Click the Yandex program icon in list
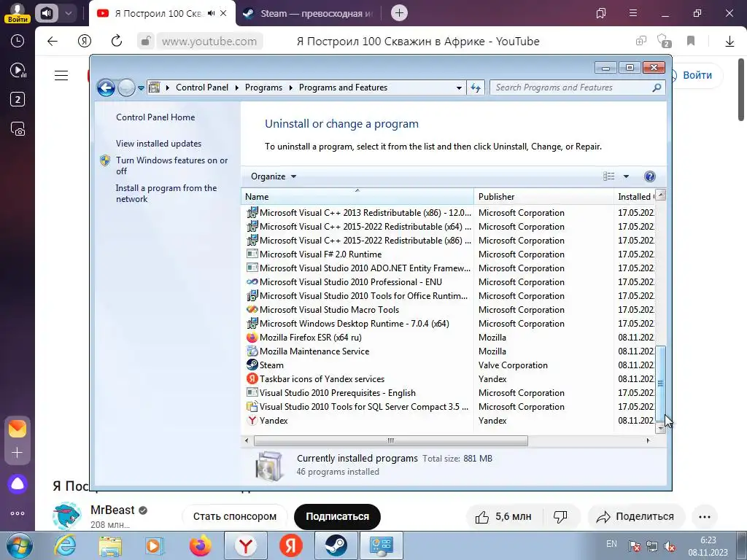Viewport: 747px width, 560px height. [252, 421]
